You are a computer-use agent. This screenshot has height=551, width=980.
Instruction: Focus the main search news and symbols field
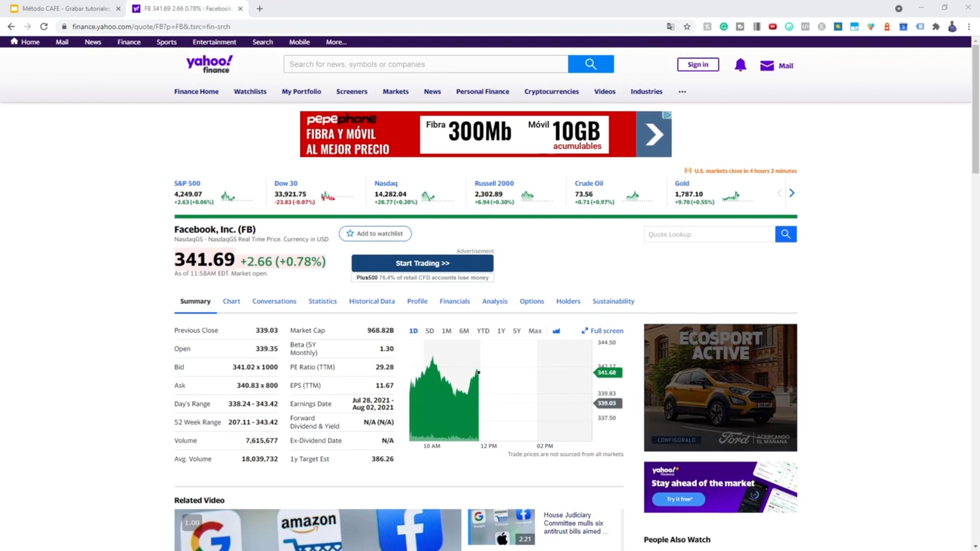(x=426, y=64)
